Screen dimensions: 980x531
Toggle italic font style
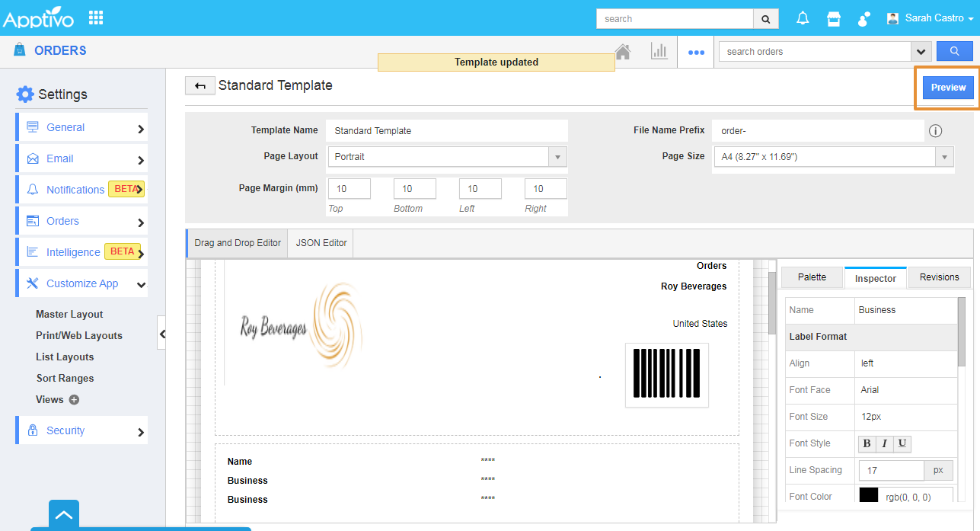point(884,443)
